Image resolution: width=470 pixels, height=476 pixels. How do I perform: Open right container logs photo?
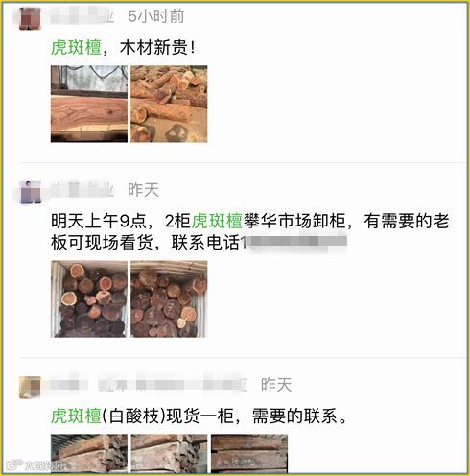click(169, 299)
